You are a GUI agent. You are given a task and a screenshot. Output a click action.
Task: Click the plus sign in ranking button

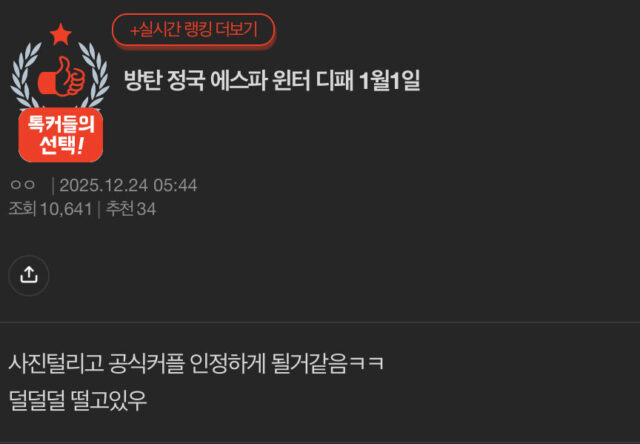(x=135, y=31)
